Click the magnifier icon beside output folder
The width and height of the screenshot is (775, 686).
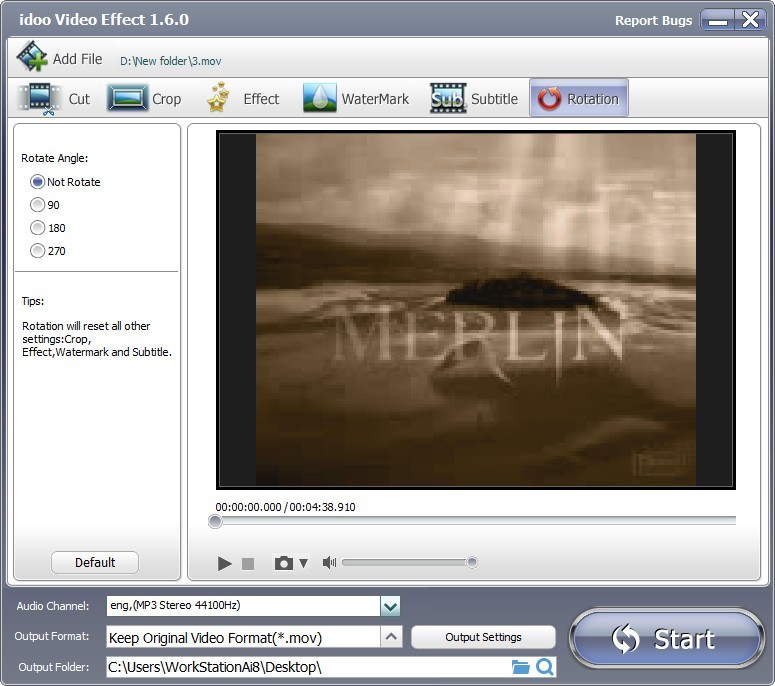(545, 667)
